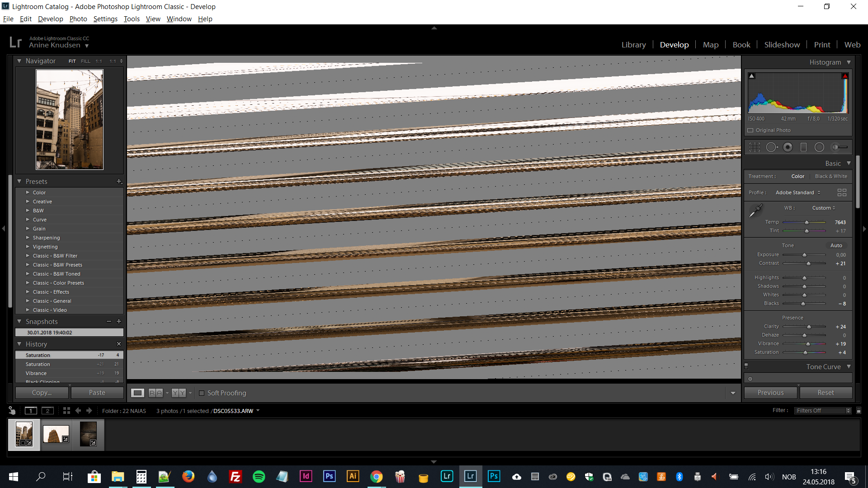
Task: Open the toolbar content dropdown arrow
Action: click(733, 393)
